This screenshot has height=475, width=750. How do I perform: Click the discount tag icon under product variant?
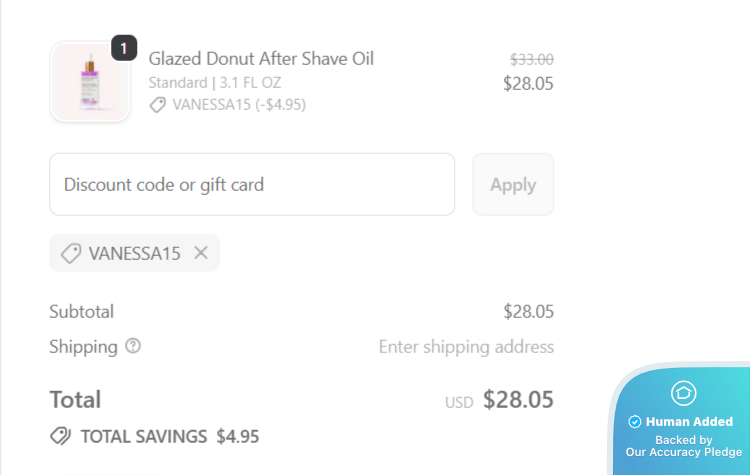[158, 104]
